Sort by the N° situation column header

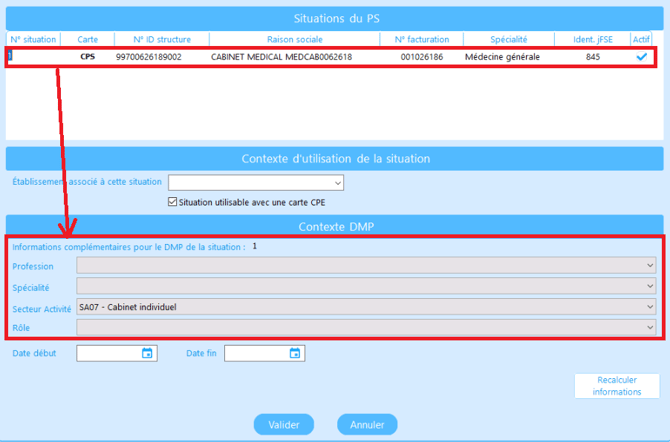pos(33,39)
